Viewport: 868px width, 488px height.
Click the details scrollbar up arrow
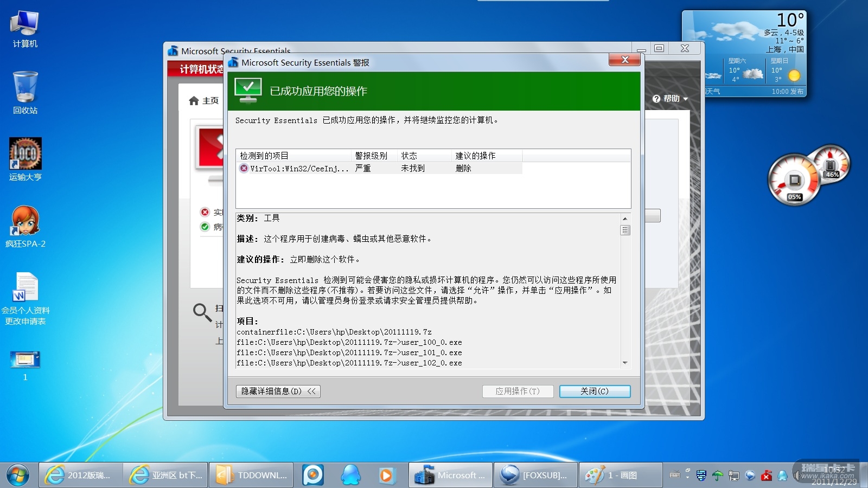click(625, 219)
